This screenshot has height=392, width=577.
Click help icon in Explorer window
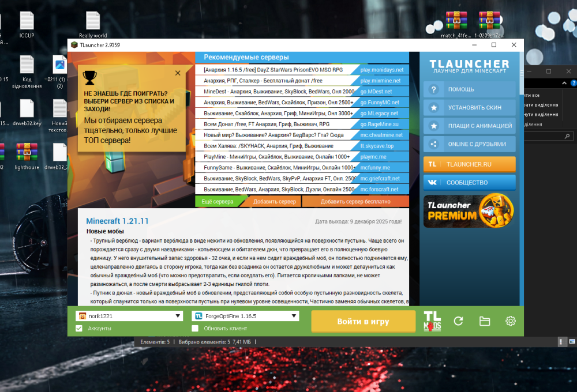(574, 83)
